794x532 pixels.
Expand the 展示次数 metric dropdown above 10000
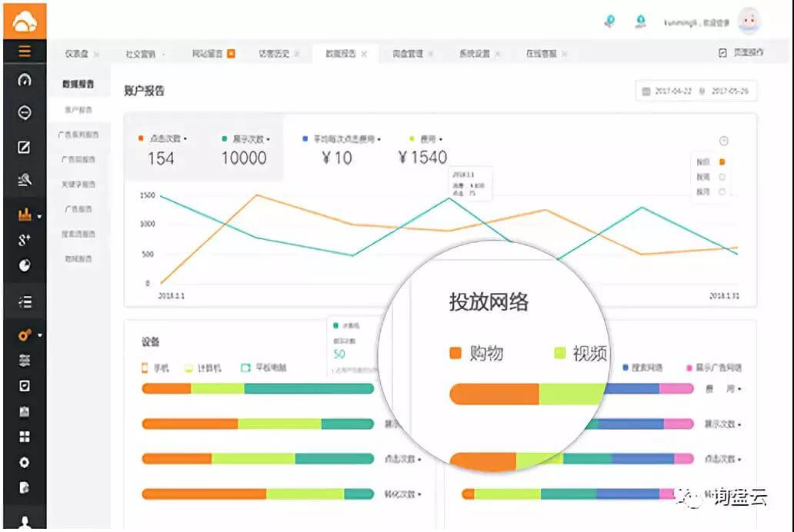pos(269,138)
